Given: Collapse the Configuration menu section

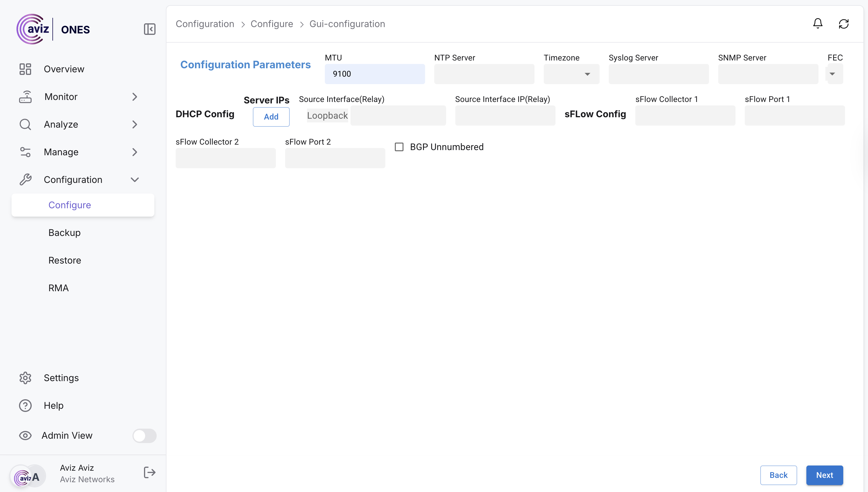Looking at the screenshot, I should tap(135, 180).
